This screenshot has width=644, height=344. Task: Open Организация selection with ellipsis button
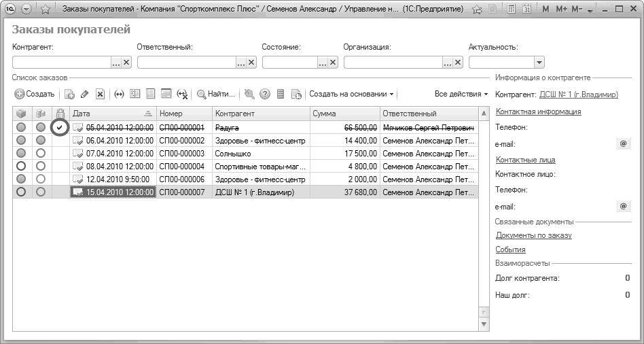click(x=448, y=63)
